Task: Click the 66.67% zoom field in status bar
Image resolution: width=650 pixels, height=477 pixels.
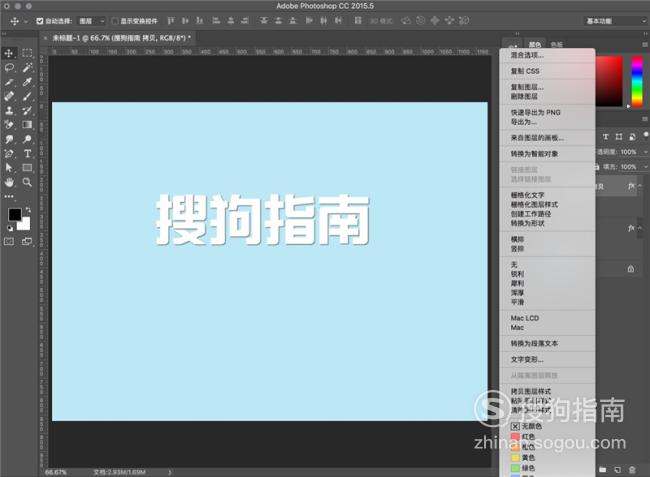Action: 56,472
